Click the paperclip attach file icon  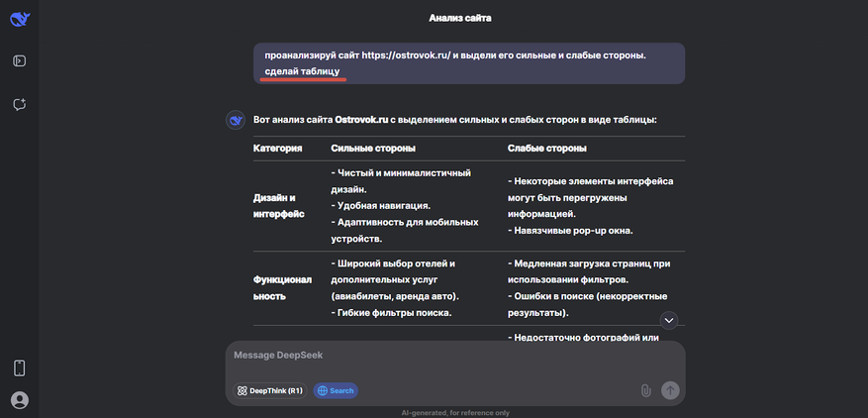pos(645,390)
